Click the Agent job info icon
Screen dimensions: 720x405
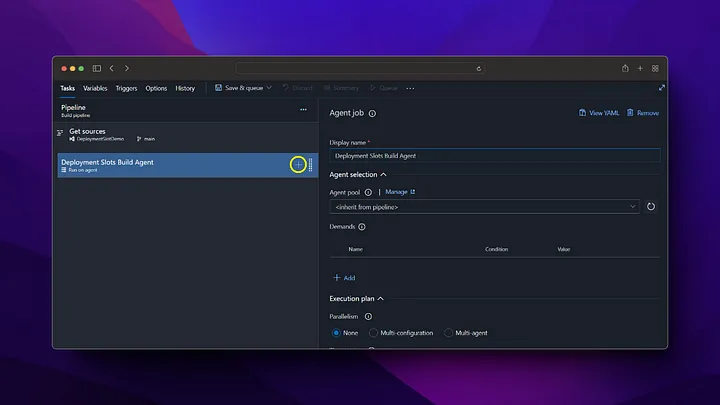click(x=372, y=113)
